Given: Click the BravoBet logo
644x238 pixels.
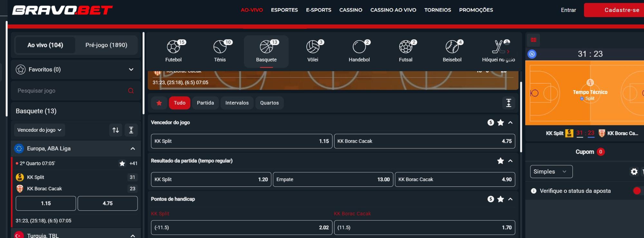Looking at the screenshot, I should [x=62, y=10].
